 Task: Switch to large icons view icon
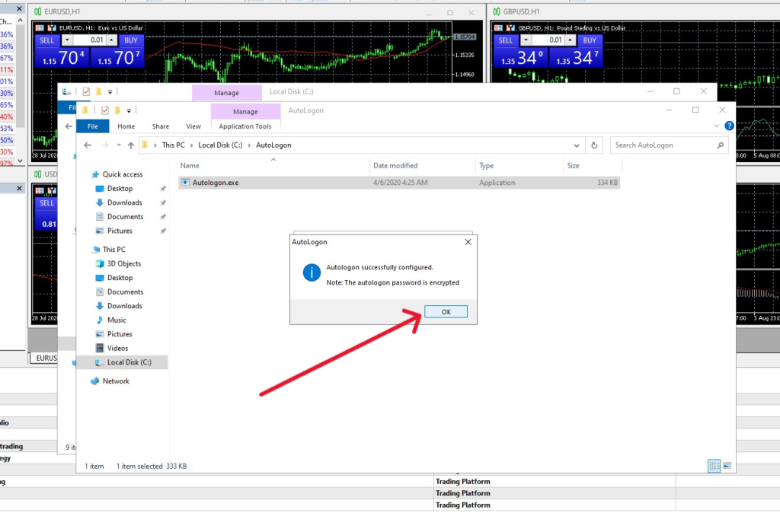pos(727,466)
